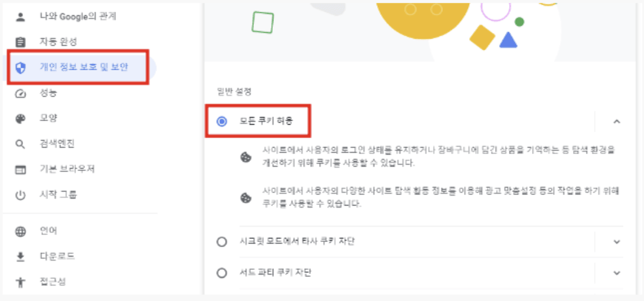Click the browser window icon for 기본 브라우저
Viewport: 644px width, 301px height.
click(x=21, y=170)
